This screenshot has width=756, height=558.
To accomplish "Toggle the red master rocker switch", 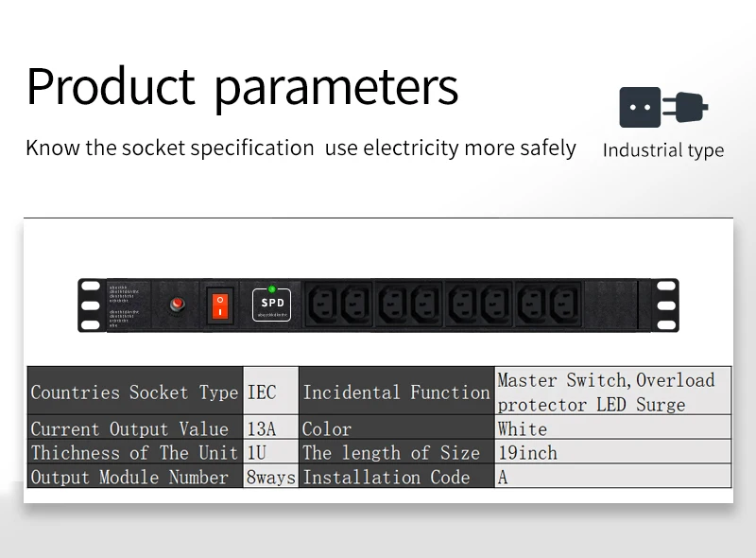I will 220,305.
